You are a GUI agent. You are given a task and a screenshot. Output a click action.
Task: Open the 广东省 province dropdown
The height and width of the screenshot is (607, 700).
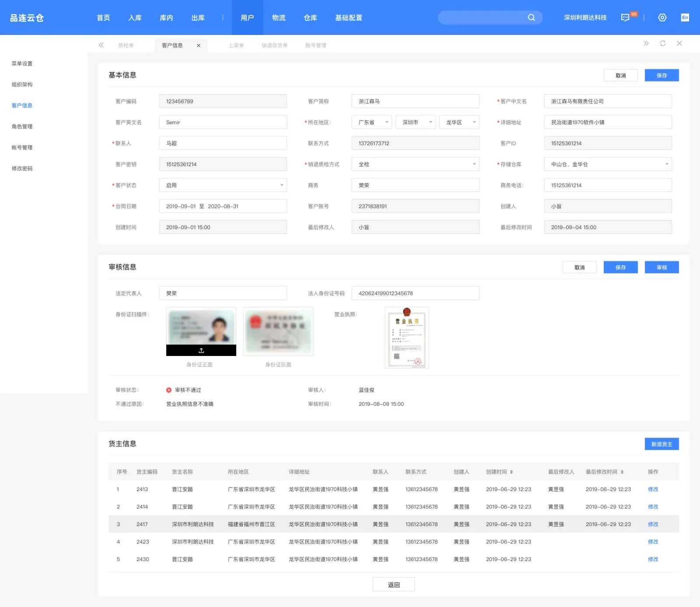pos(371,122)
